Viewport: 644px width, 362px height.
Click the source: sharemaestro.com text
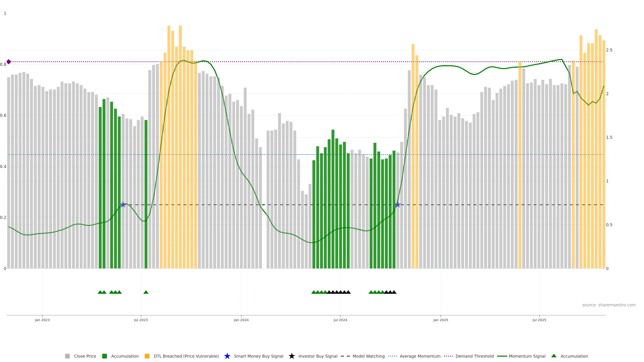609,305
